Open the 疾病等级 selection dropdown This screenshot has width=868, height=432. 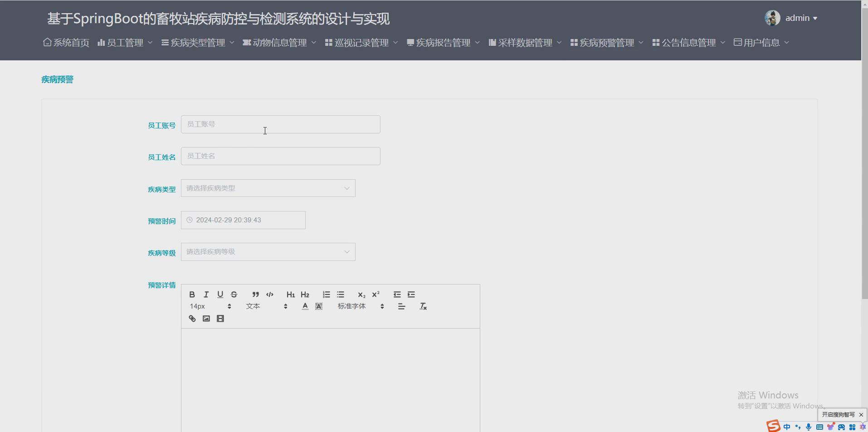(x=268, y=251)
